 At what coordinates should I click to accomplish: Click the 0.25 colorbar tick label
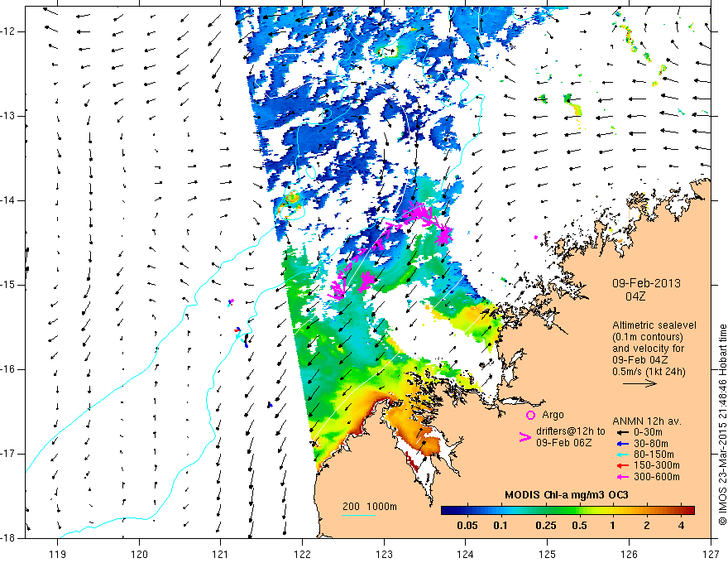click(x=545, y=526)
